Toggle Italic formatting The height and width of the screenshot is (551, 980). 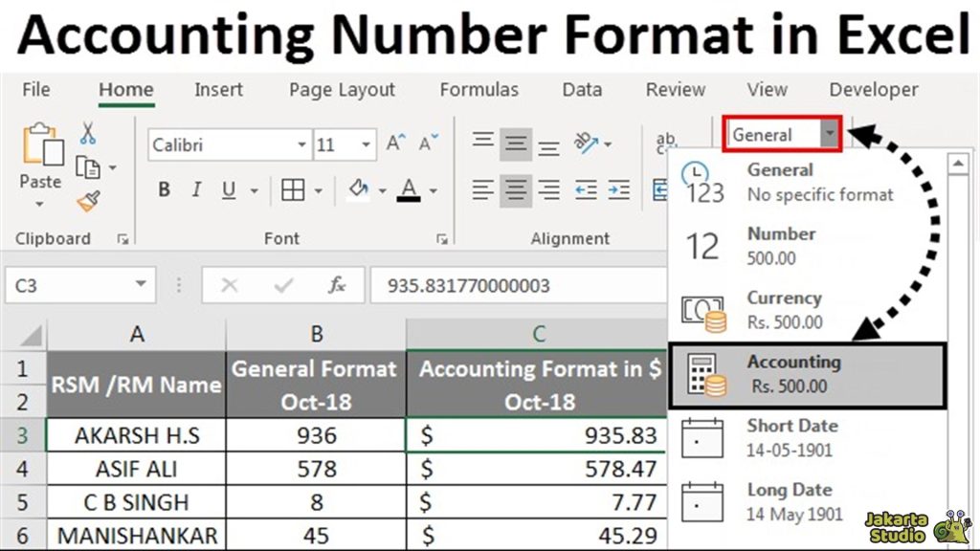196,190
